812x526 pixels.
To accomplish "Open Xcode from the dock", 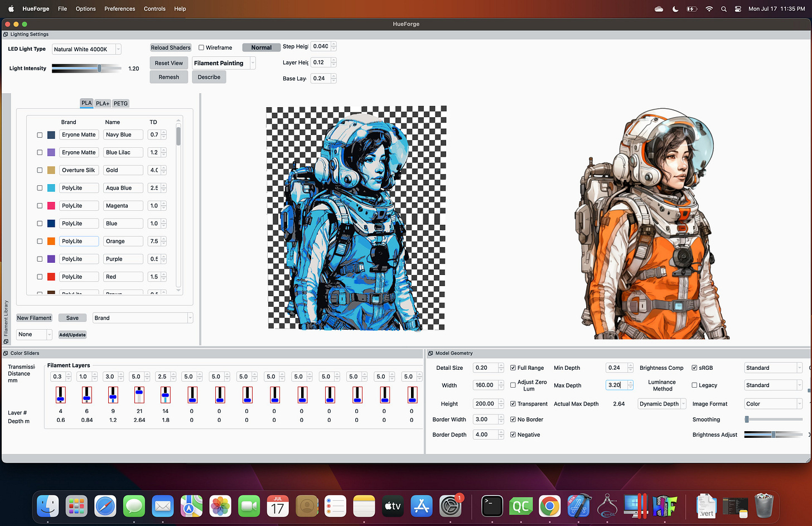I will (x=578, y=506).
